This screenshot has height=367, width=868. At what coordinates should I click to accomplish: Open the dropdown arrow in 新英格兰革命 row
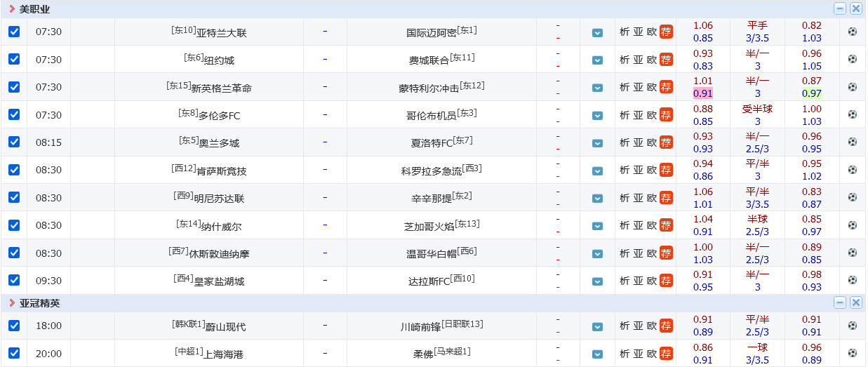[x=597, y=88]
